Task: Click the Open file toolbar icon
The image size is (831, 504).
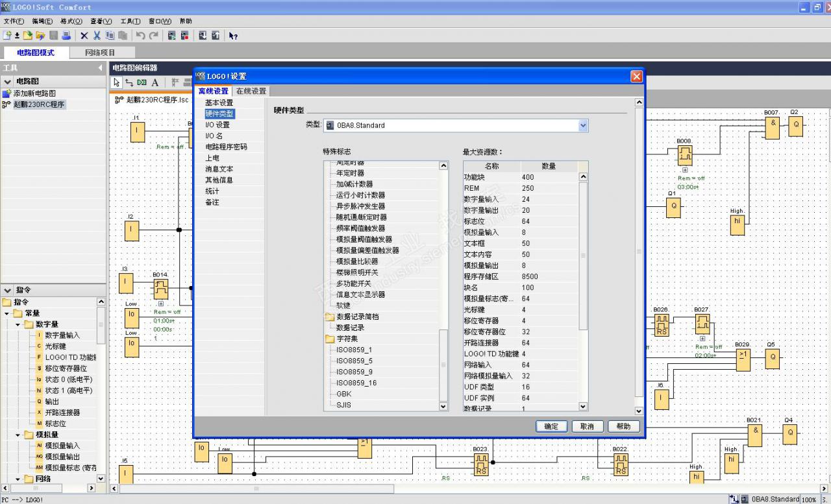Action: pos(29,36)
